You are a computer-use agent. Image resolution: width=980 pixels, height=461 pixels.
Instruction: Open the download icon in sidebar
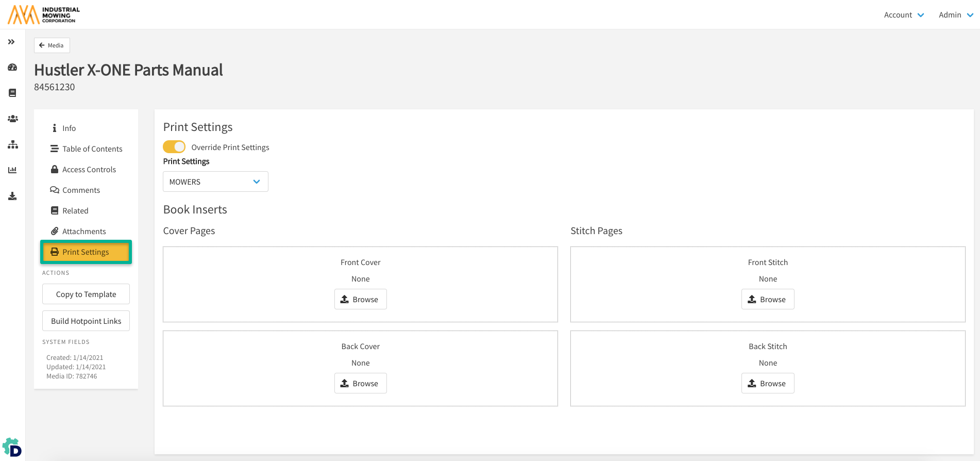point(12,196)
